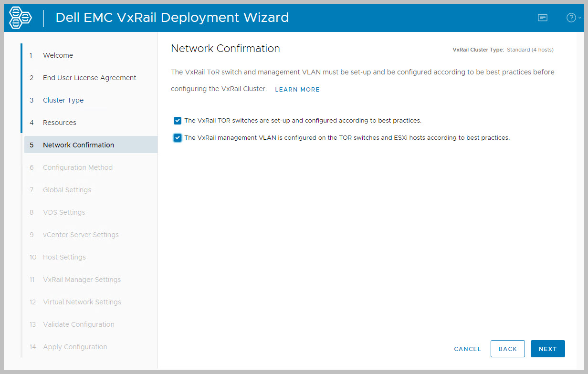
Task: Go to the Validate Configuration step
Action: 78,324
